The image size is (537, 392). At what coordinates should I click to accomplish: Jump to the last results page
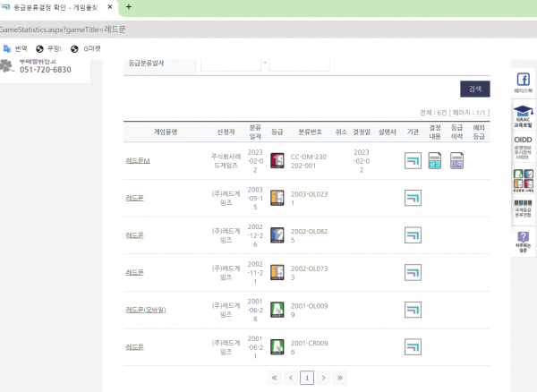tap(341, 378)
